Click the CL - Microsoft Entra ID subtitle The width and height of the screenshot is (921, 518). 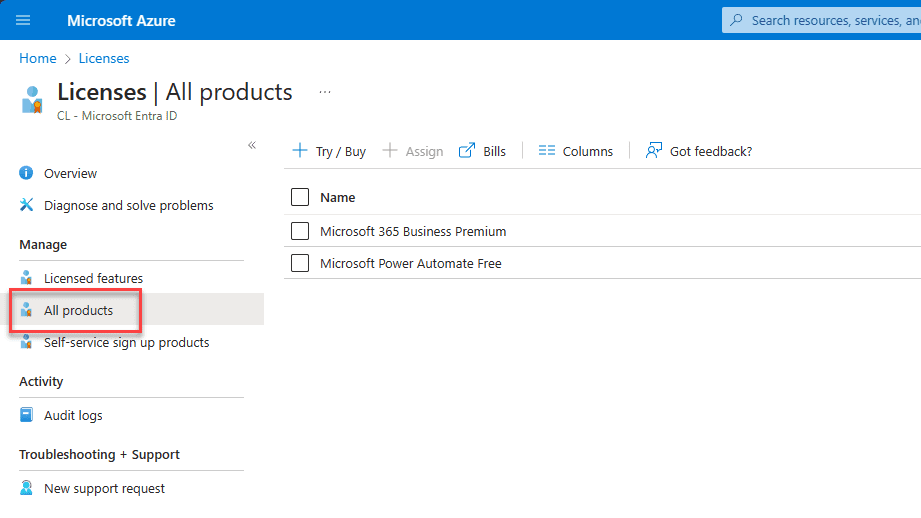pos(117,116)
